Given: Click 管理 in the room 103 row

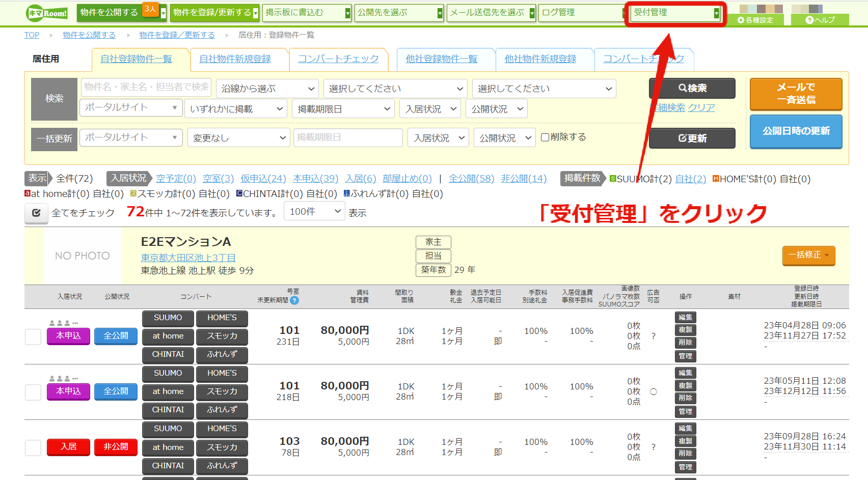Looking at the screenshot, I should coord(685,467).
